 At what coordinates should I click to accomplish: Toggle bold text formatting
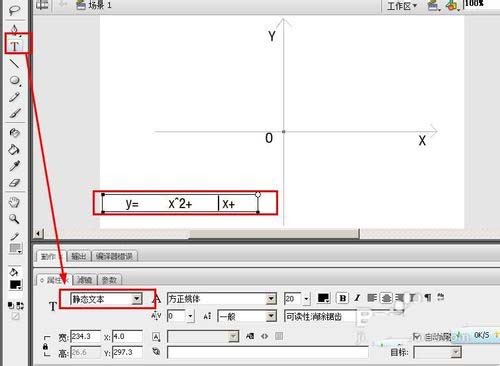point(342,298)
